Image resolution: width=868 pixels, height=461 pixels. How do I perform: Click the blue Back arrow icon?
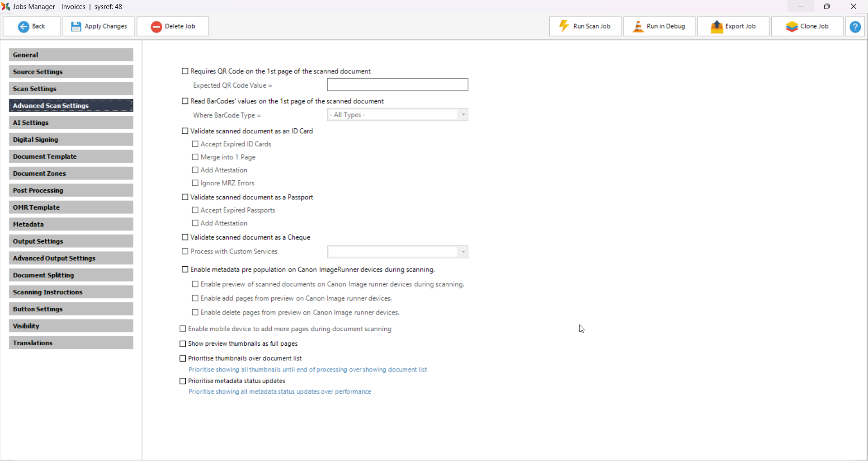point(24,27)
